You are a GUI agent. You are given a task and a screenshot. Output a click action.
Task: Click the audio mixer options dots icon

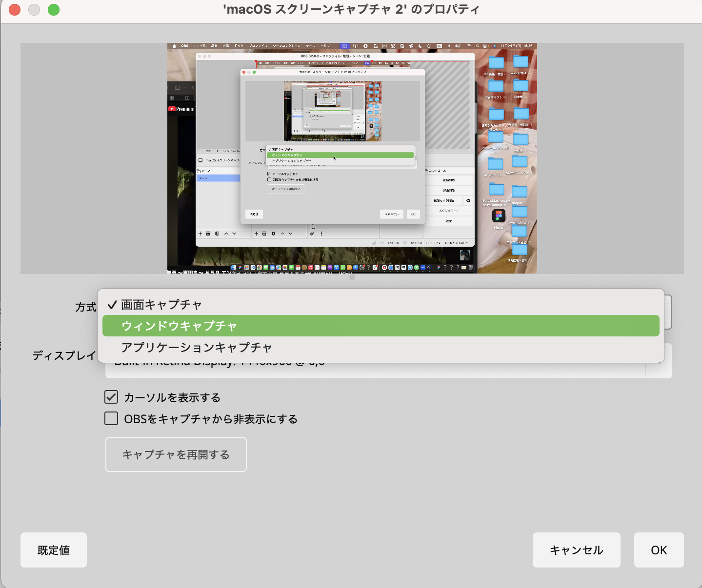pyautogui.click(x=321, y=234)
